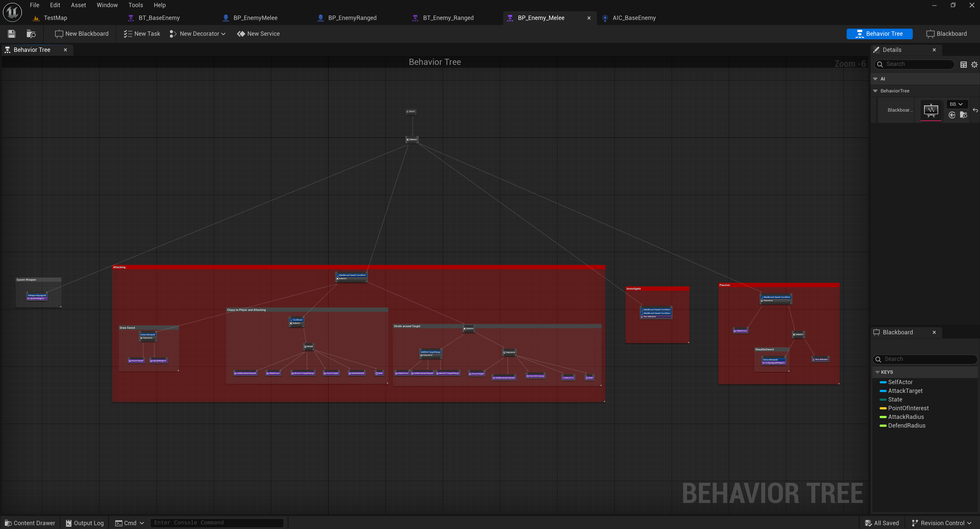This screenshot has width=980, height=529.
Task: Reset Blackboard asset to default arrow
Action: 975,110
